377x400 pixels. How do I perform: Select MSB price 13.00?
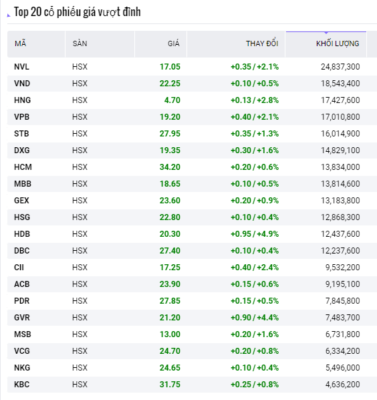pyautogui.click(x=170, y=334)
